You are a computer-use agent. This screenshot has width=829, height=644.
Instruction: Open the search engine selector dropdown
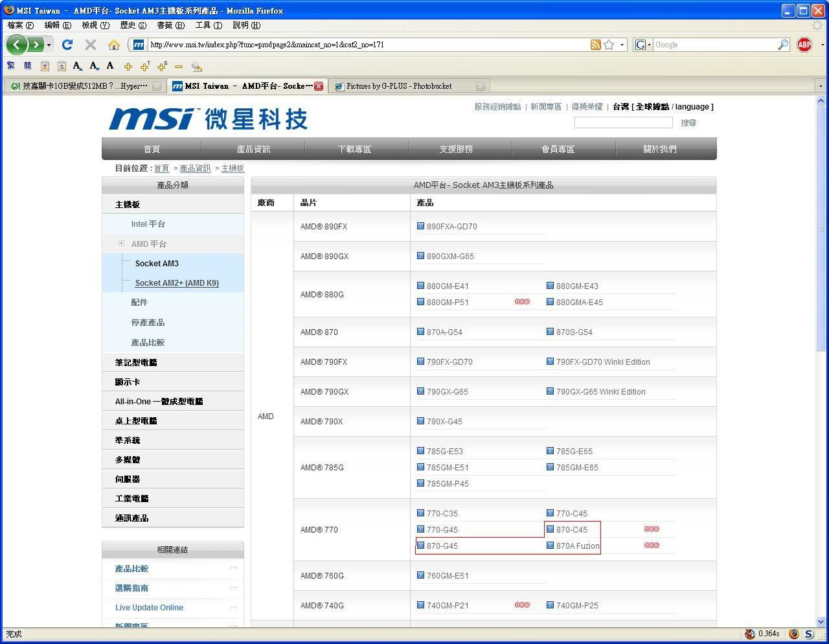click(643, 45)
